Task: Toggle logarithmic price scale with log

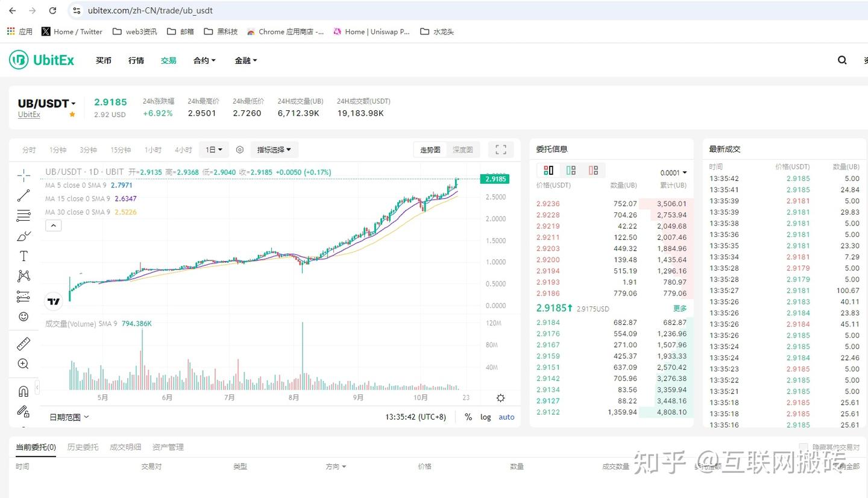Action: pyautogui.click(x=486, y=417)
